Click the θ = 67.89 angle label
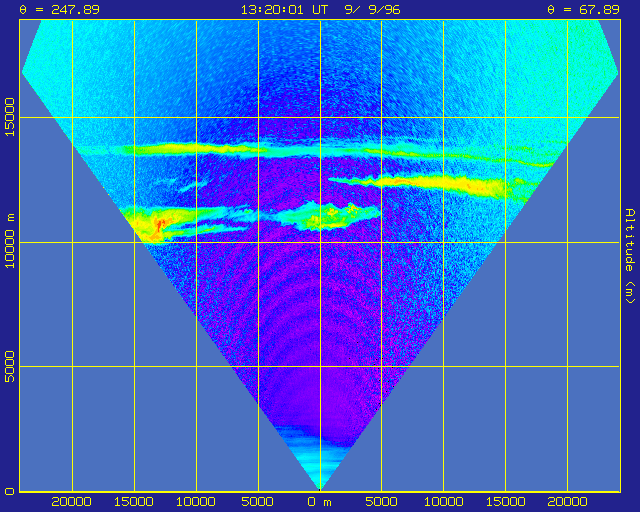This screenshot has height=512, width=640. pyautogui.click(x=584, y=10)
